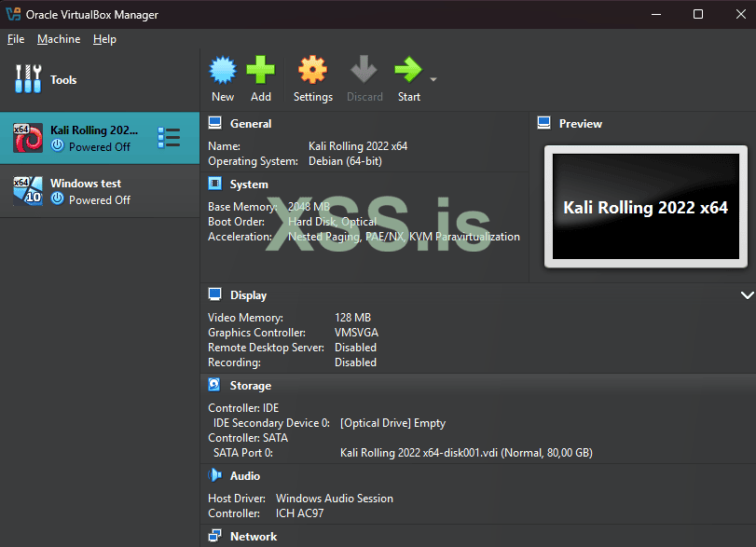756x547 pixels.
Task: Click the Network section adapters icon
Action: [215, 536]
